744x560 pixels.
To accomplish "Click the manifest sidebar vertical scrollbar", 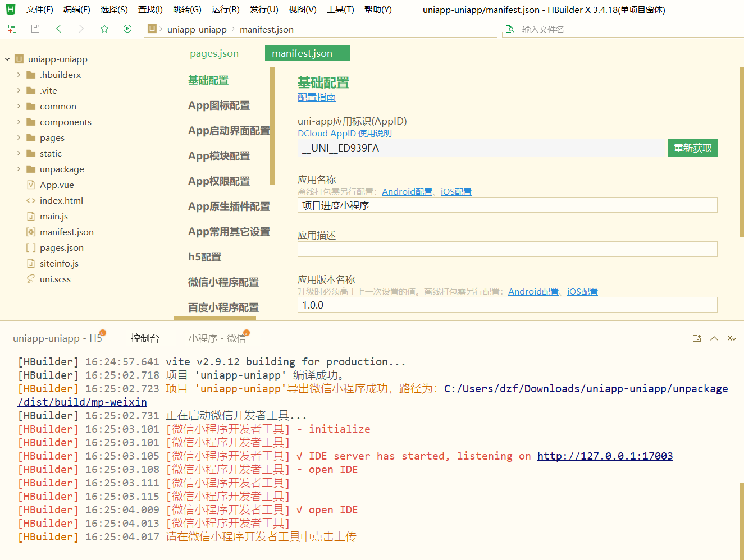I will 272,126.
